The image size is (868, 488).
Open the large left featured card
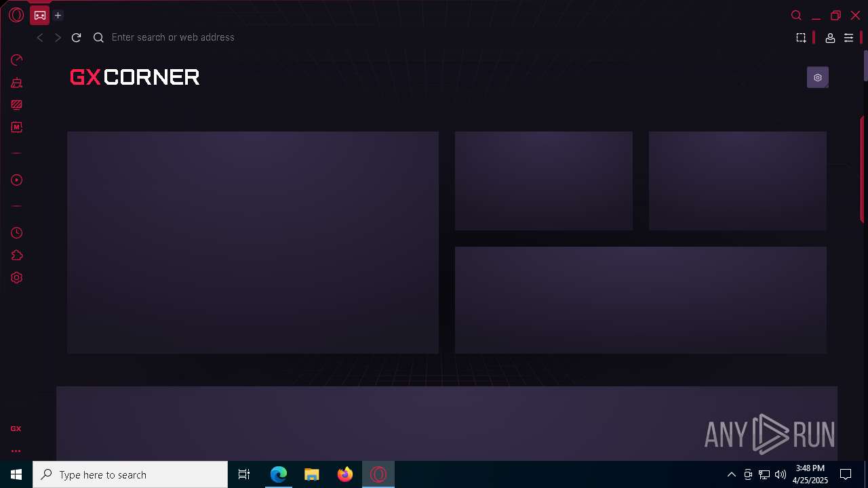[253, 243]
